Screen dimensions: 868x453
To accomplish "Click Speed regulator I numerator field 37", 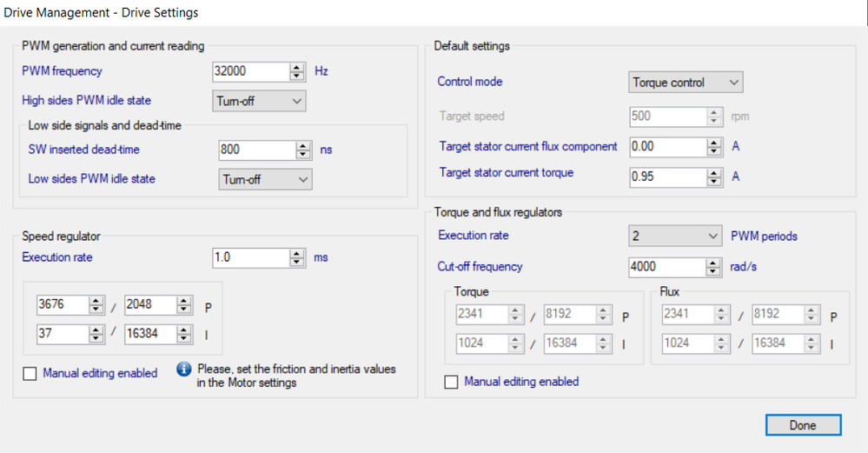I will 63,334.
